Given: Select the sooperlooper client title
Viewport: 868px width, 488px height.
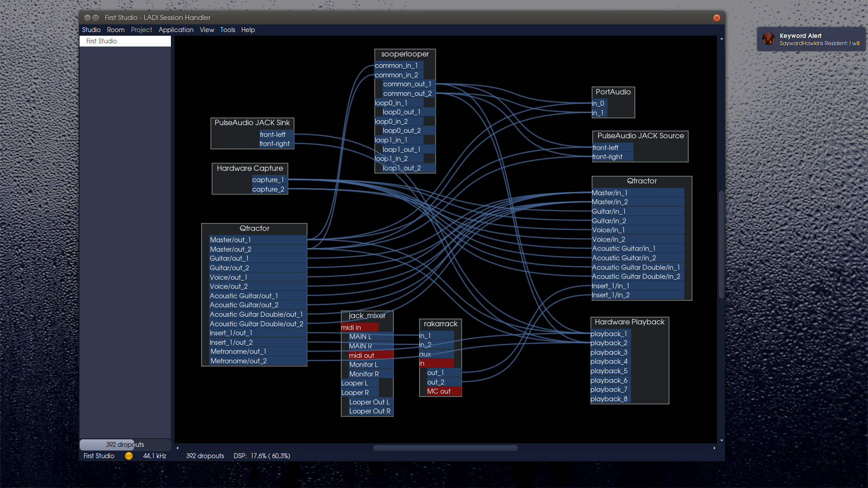Looking at the screenshot, I should tap(405, 54).
